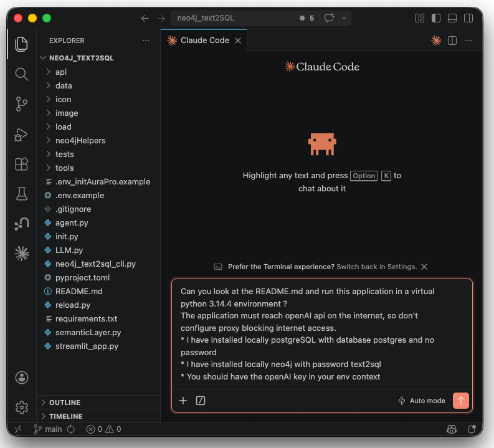Expand the tools folder
The width and height of the screenshot is (494, 448).
[x=98, y=168]
